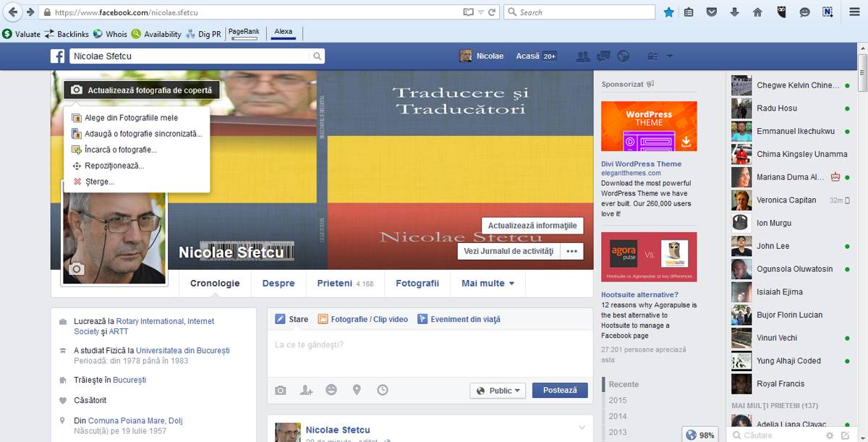Expand the Mai multe tab dropdown
Screen dimensions: 868x442
(488, 284)
